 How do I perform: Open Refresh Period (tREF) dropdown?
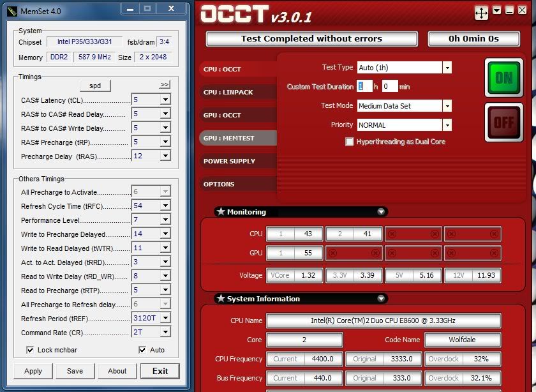[x=165, y=318]
